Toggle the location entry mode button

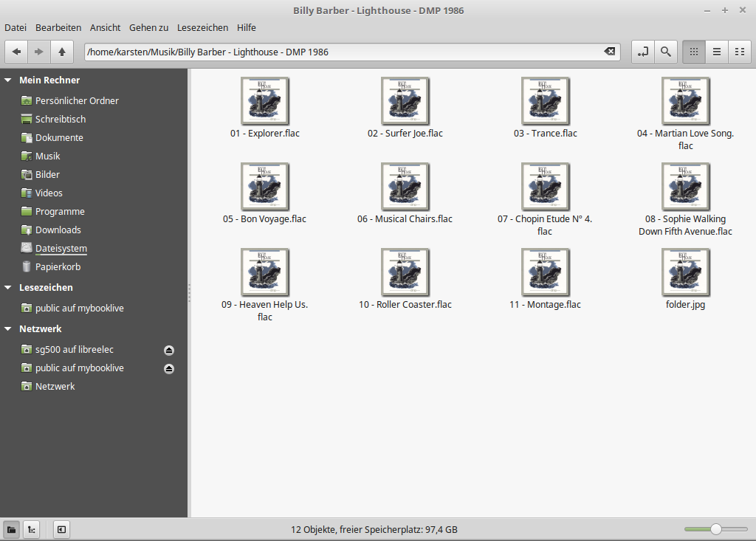(x=643, y=52)
